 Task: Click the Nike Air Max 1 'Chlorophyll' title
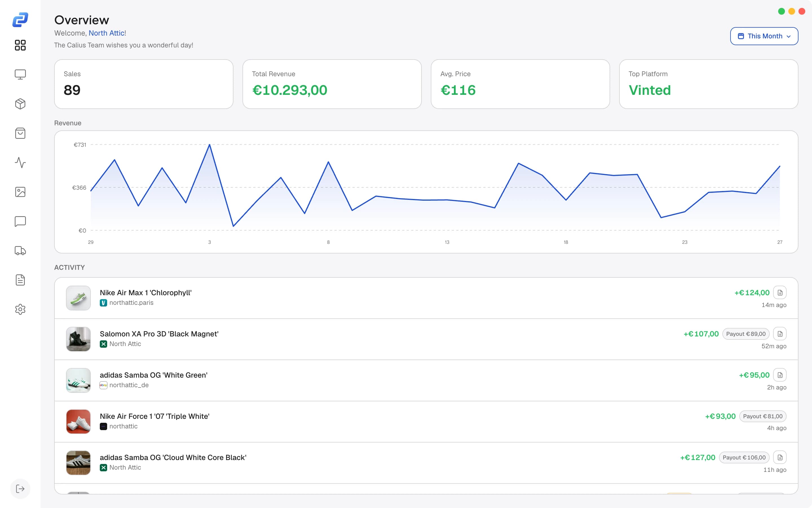pos(145,293)
